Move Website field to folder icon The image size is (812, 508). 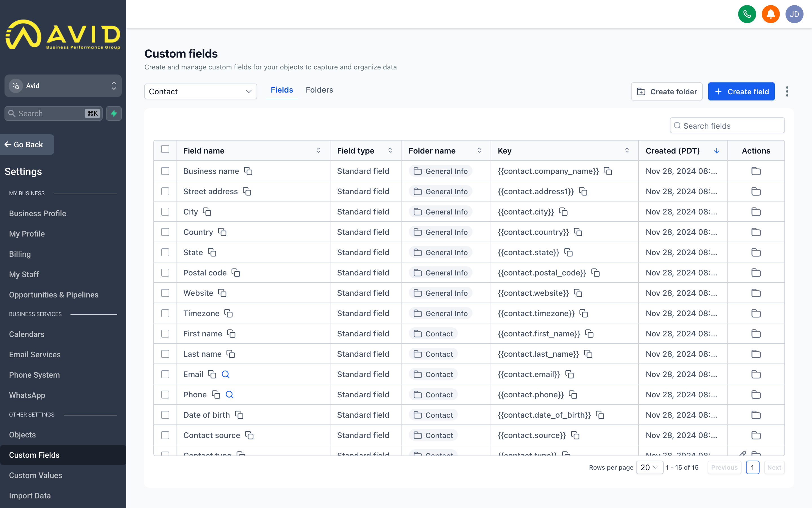756,293
